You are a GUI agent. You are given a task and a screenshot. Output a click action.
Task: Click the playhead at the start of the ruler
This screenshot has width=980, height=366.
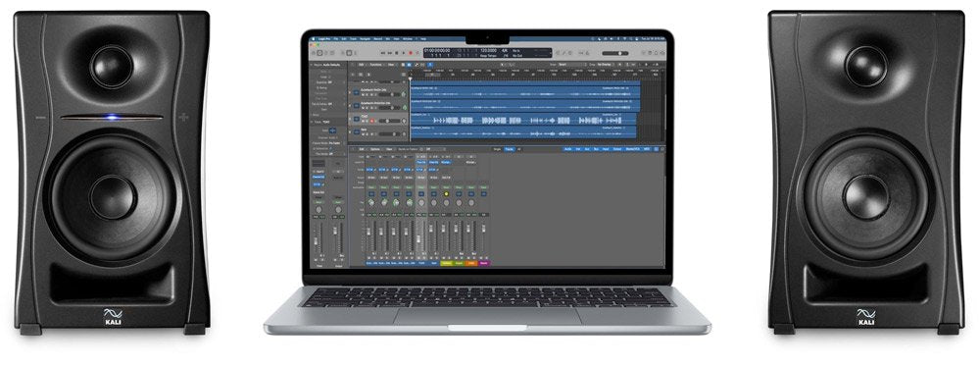point(410,78)
